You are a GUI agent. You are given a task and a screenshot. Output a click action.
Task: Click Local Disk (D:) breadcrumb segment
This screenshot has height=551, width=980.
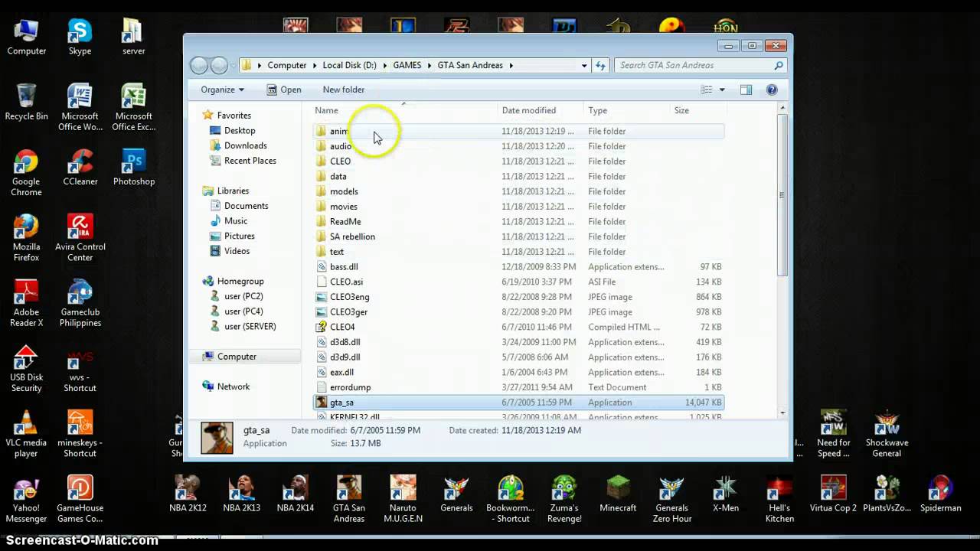(x=349, y=65)
